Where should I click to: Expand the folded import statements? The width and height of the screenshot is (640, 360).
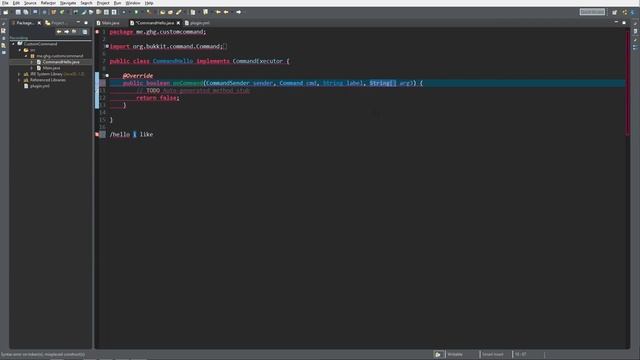click(x=107, y=47)
